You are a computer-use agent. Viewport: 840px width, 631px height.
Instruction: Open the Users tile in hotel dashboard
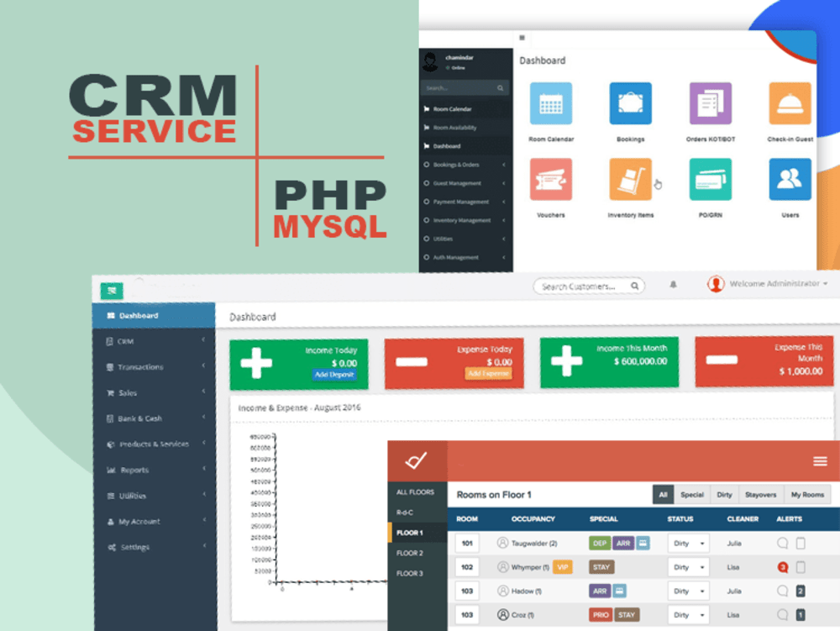point(790,180)
